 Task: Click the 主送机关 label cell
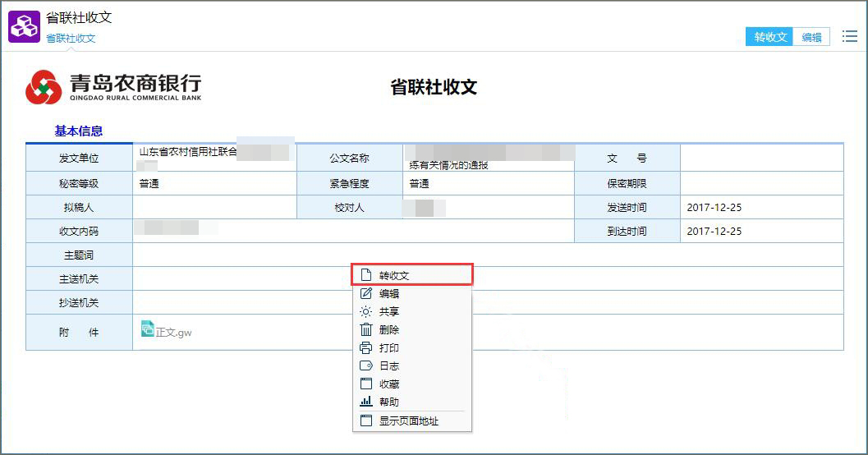(x=79, y=279)
